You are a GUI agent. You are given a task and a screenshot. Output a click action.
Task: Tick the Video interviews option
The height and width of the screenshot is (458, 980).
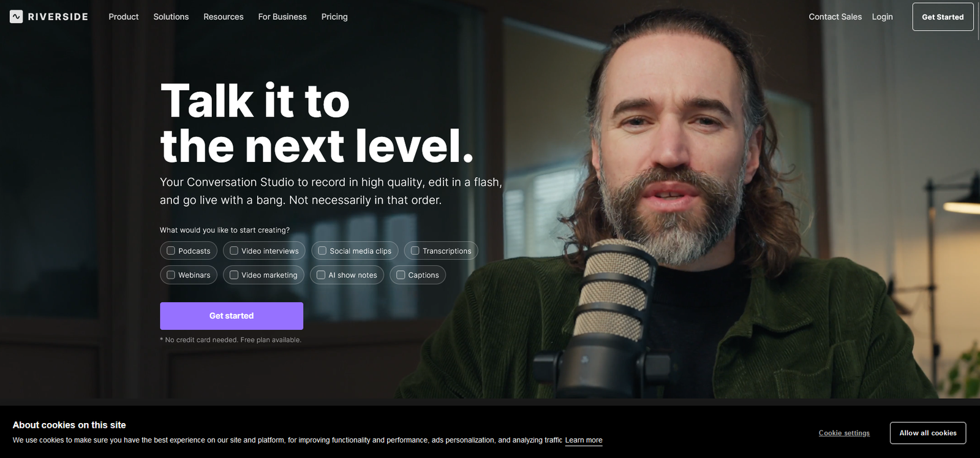[234, 251]
